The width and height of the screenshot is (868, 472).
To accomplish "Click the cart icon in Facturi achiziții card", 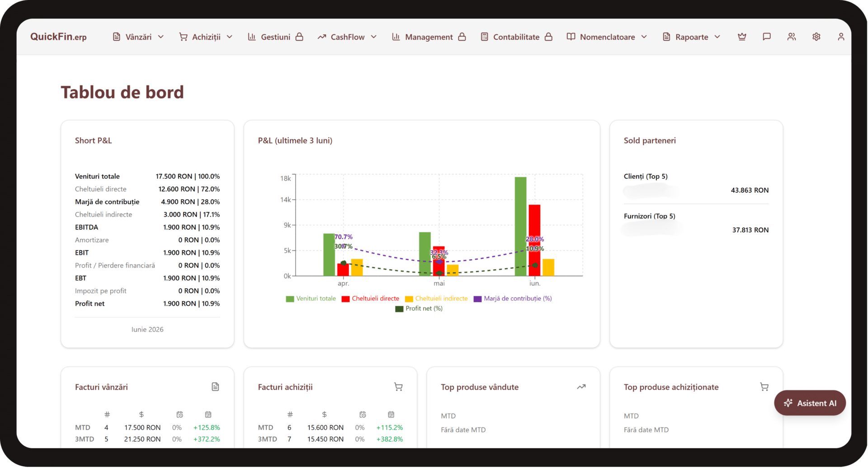I will pos(398,387).
